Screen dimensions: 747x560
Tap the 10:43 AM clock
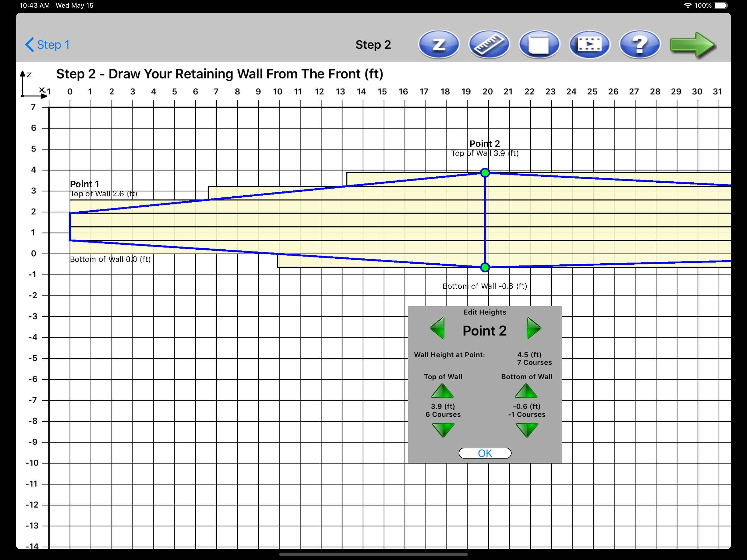coord(34,5)
